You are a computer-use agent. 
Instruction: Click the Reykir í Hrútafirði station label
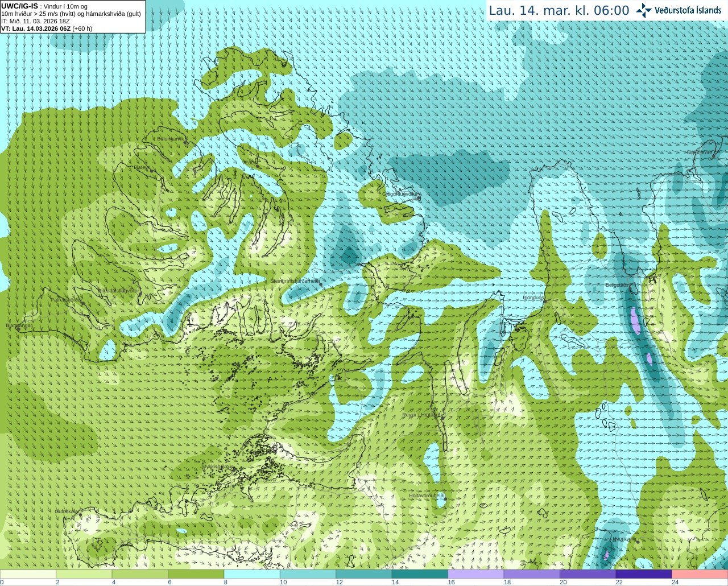[x=422, y=415]
